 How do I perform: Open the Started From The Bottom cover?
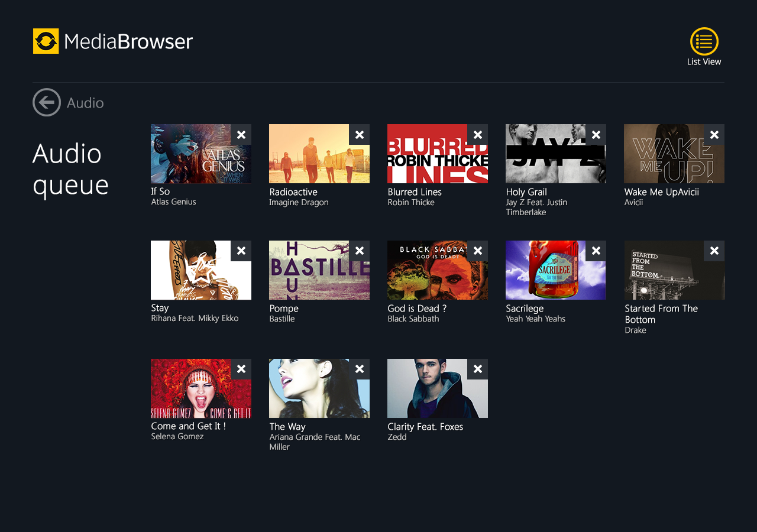[x=674, y=270]
